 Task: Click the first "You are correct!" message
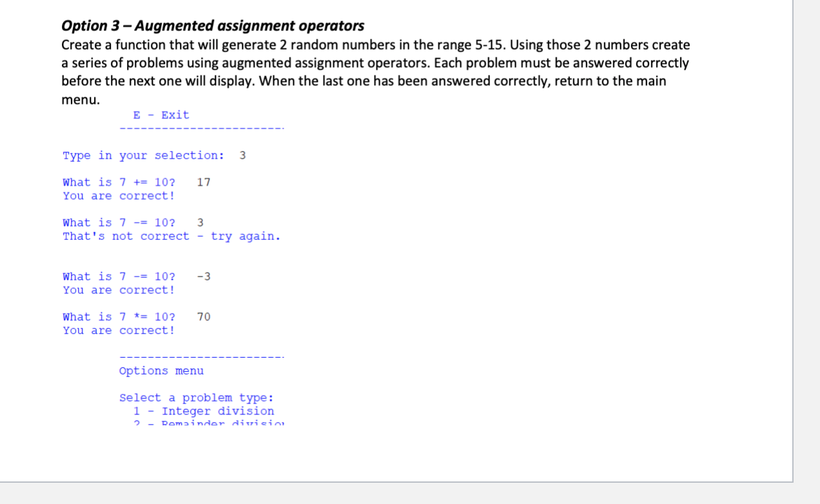point(118,195)
